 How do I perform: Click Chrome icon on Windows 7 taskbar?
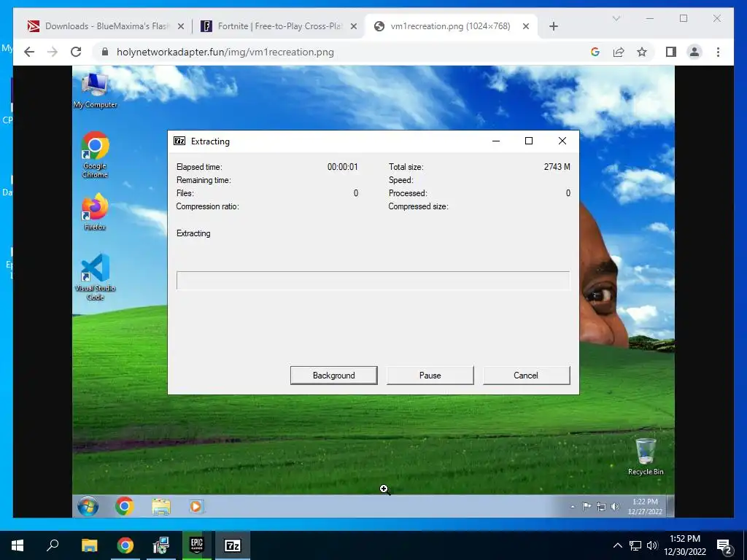click(124, 506)
